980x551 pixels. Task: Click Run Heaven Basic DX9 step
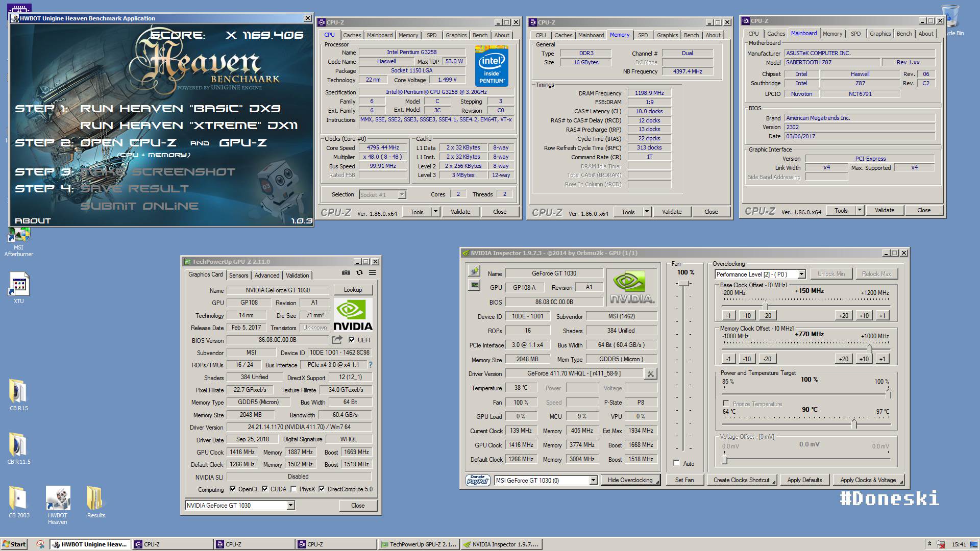180,109
